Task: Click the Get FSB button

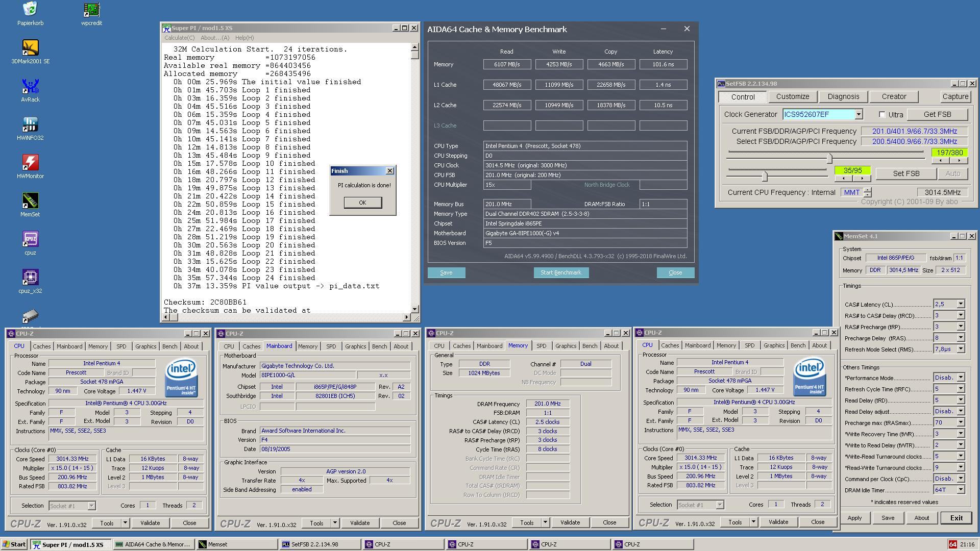Action: point(937,114)
